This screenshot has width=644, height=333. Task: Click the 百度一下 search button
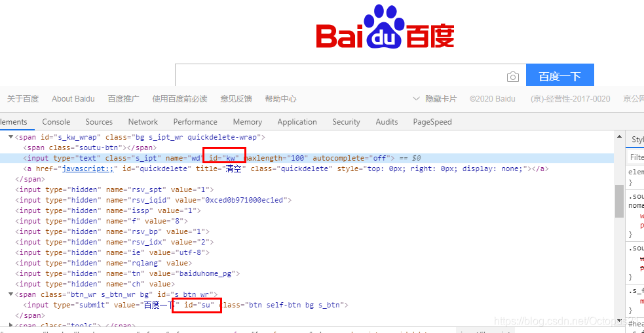click(559, 75)
